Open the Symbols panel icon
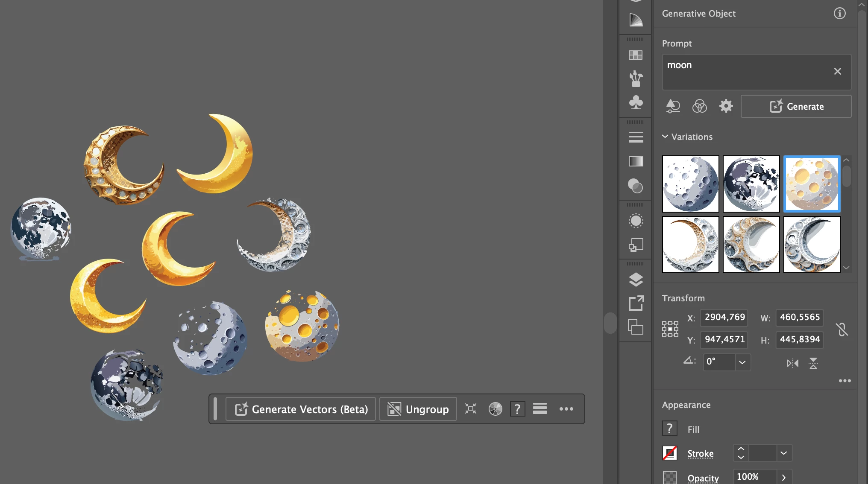 pyautogui.click(x=636, y=102)
